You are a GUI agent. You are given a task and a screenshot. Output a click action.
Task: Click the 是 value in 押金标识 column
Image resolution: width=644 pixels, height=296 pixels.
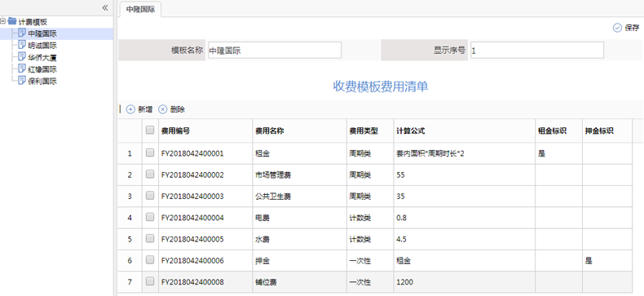pos(589,261)
